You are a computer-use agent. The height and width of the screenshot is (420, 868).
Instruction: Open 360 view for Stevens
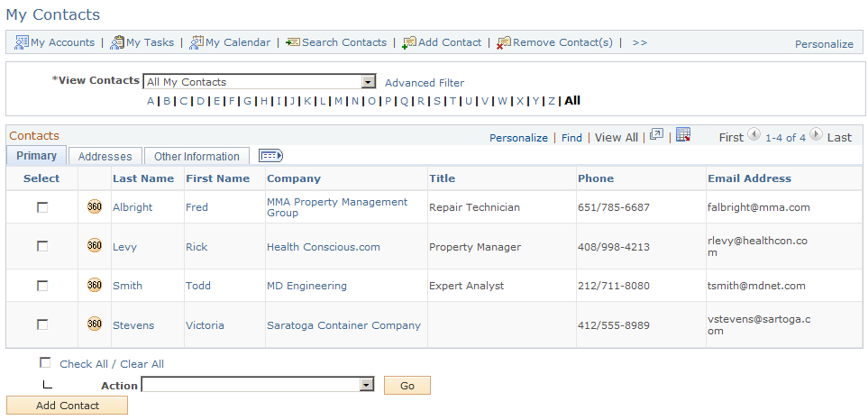(95, 324)
